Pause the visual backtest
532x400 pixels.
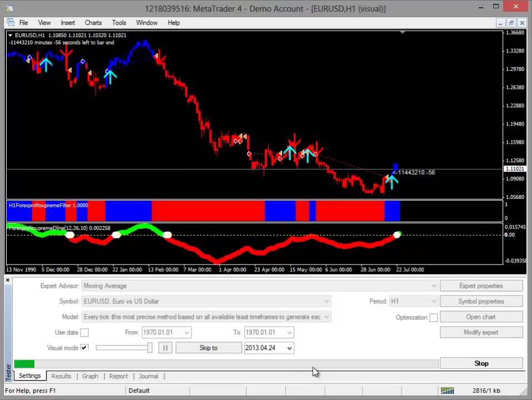[x=165, y=348]
